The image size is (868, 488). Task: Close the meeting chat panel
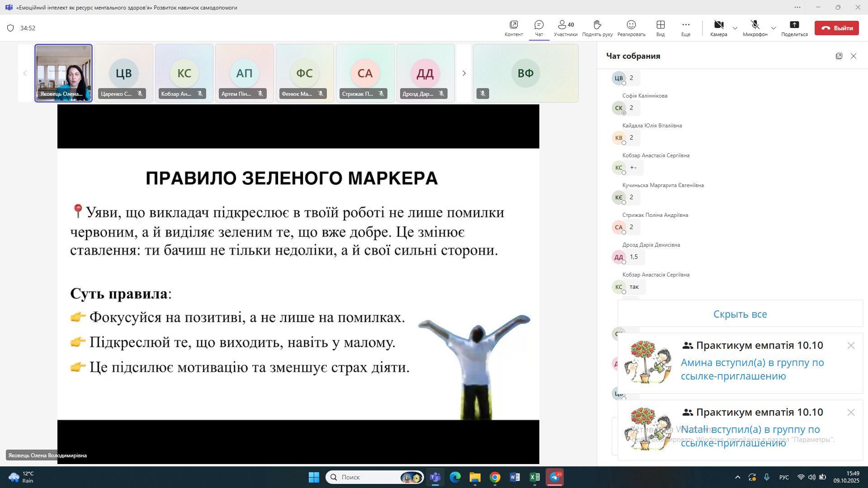click(854, 56)
